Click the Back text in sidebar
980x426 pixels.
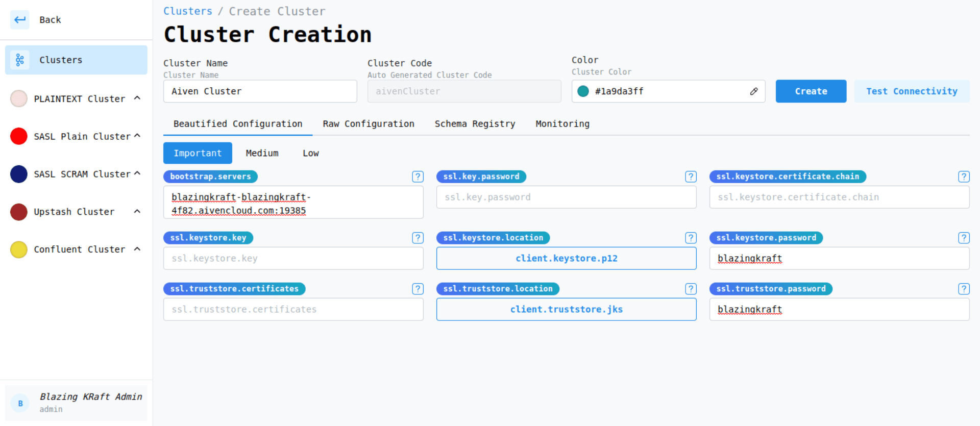coord(50,20)
